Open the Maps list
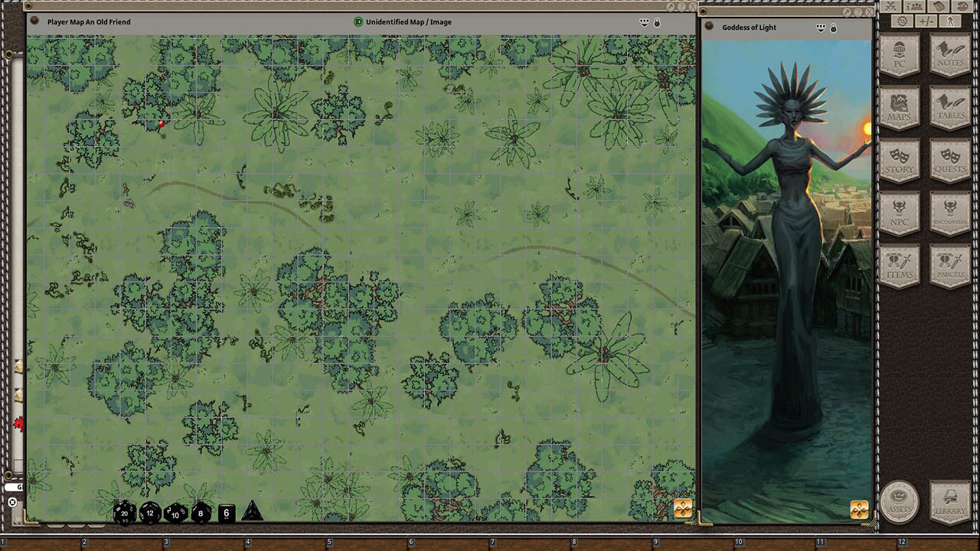 900,107
